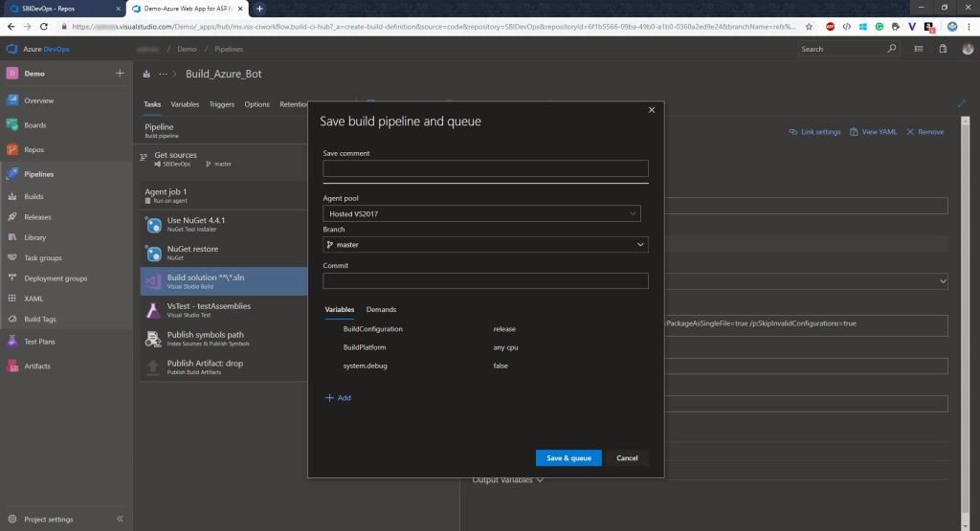Click Link settings
The image size is (980, 531).
pyautogui.click(x=815, y=132)
